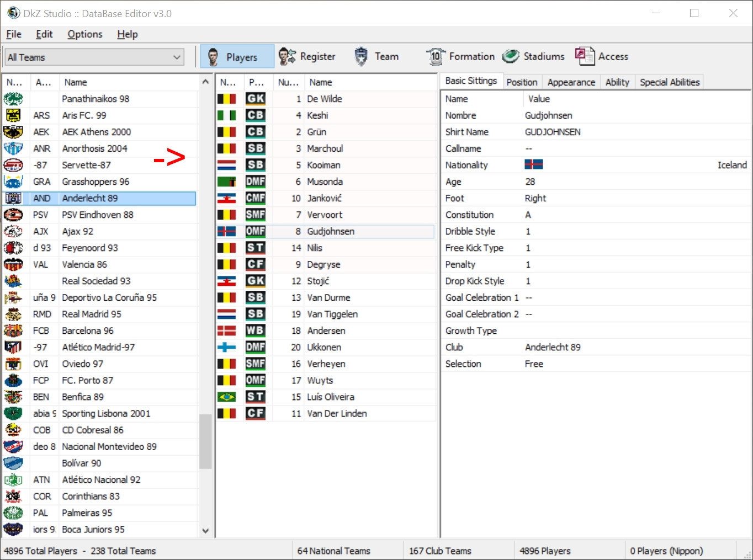The width and height of the screenshot is (753, 560).
Task: Open the Stadiums section
Action: click(x=533, y=56)
